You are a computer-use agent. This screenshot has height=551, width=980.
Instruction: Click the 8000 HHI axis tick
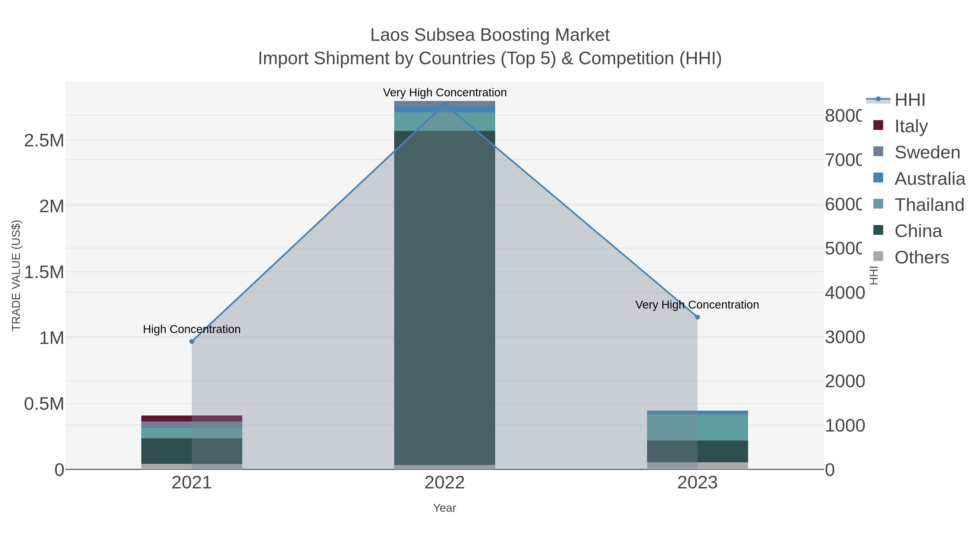click(x=843, y=116)
